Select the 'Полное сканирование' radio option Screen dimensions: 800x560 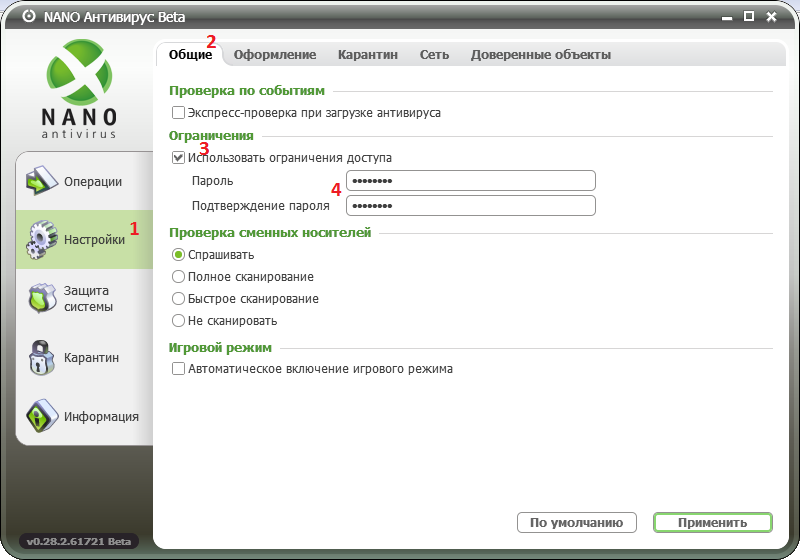(x=179, y=277)
